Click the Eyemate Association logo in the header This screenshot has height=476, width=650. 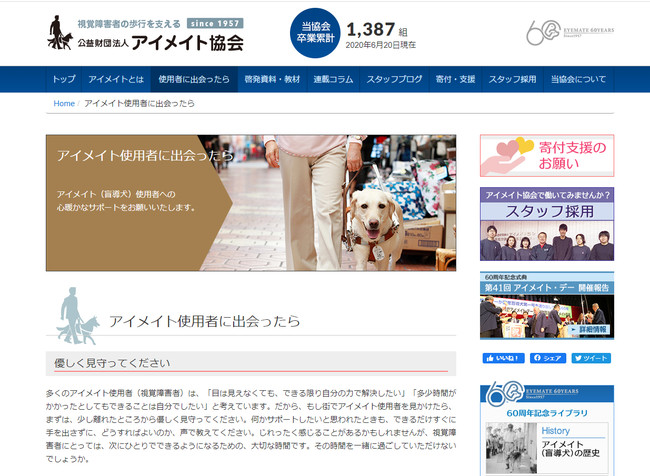(x=146, y=33)
